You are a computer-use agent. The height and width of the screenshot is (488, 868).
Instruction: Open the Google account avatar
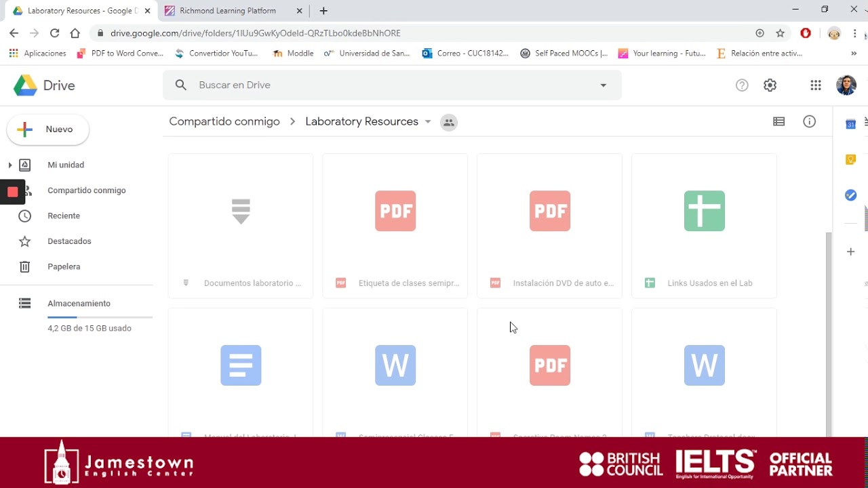coord(846,85)
